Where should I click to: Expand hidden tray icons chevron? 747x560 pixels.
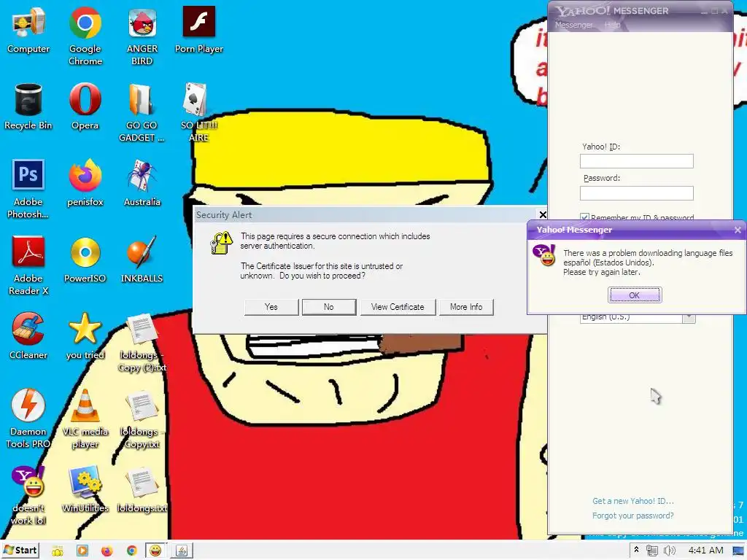tap(636, 550)
